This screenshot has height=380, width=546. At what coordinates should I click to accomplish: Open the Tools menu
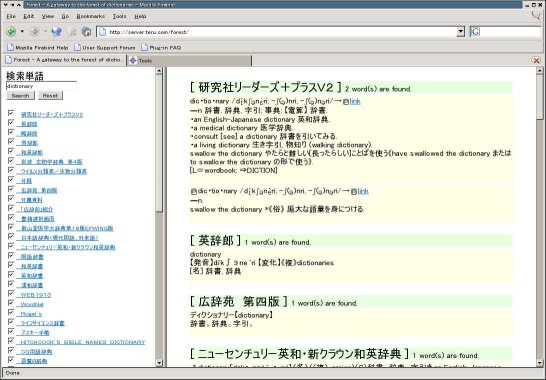[119, 16]
